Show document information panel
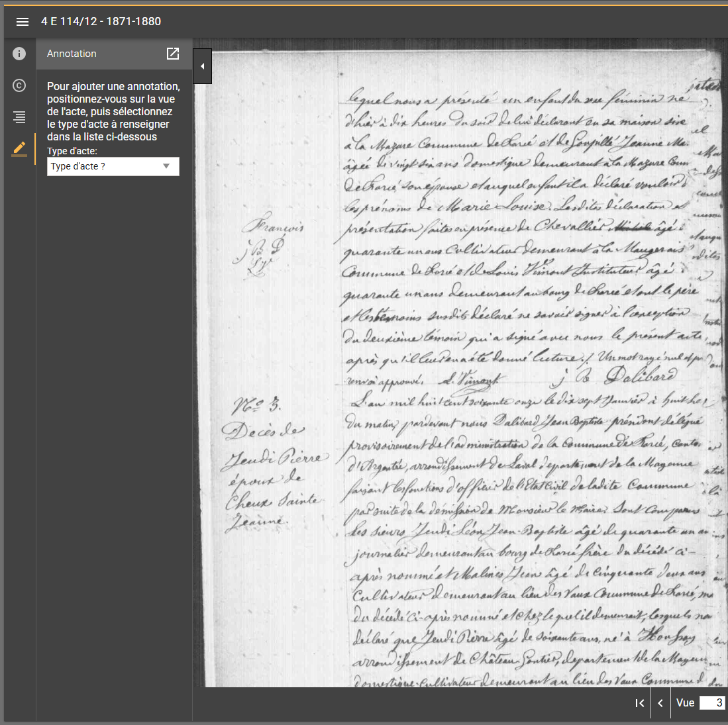728x725 pixels. click(19, 54)
